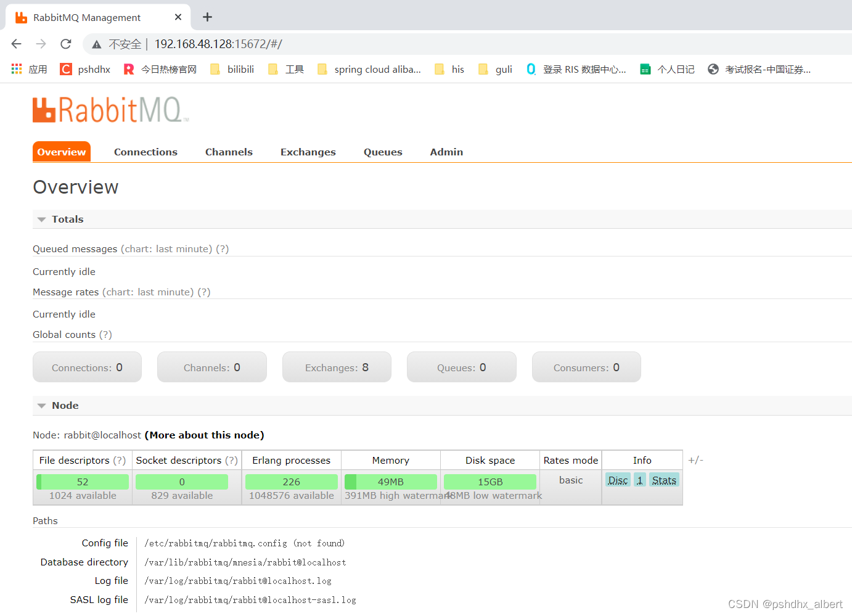Click the not-secure warning icon
The width and height of the screenshot is (852, 616).
(97, 44)
